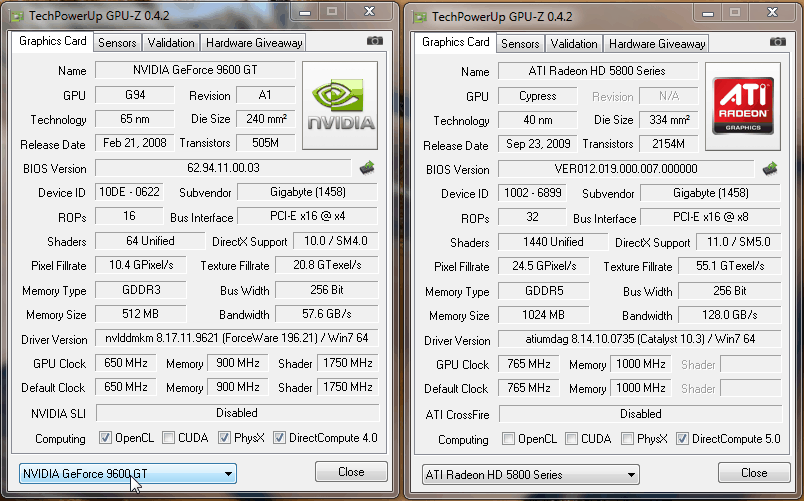The image size is (804, 501).
Task: Click the Texture Fillrate value 20.8 GTexel/s
Action: tap(327, 265)
